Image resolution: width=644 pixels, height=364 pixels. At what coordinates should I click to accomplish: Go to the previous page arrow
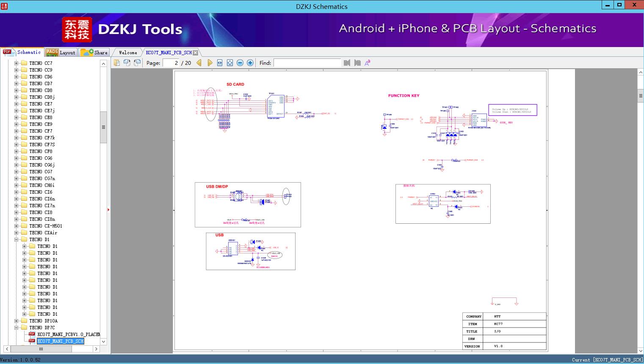[x=199, y=63]
